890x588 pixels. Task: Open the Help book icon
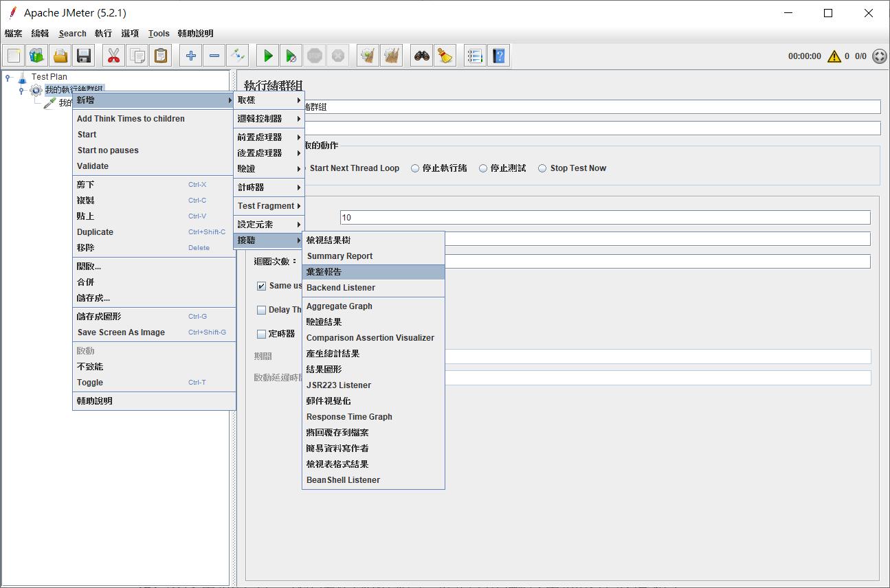(499, 56)
